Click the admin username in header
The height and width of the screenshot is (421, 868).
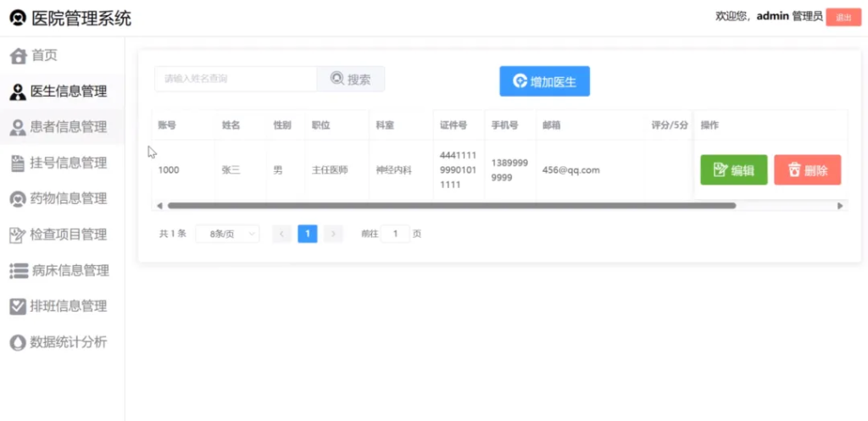(x=772, y=16)
